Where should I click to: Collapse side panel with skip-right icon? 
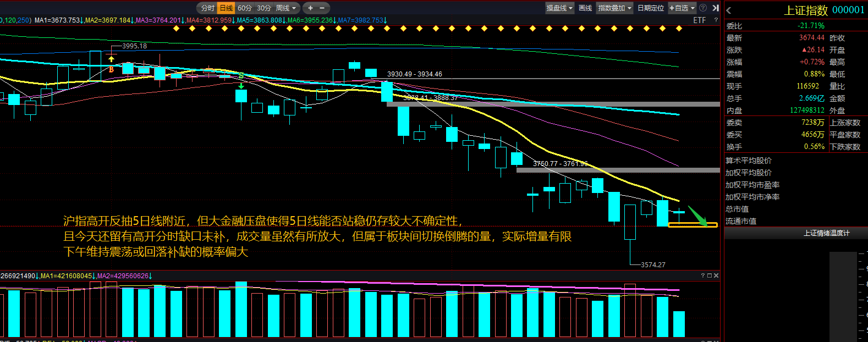click(x=715, y=8)
